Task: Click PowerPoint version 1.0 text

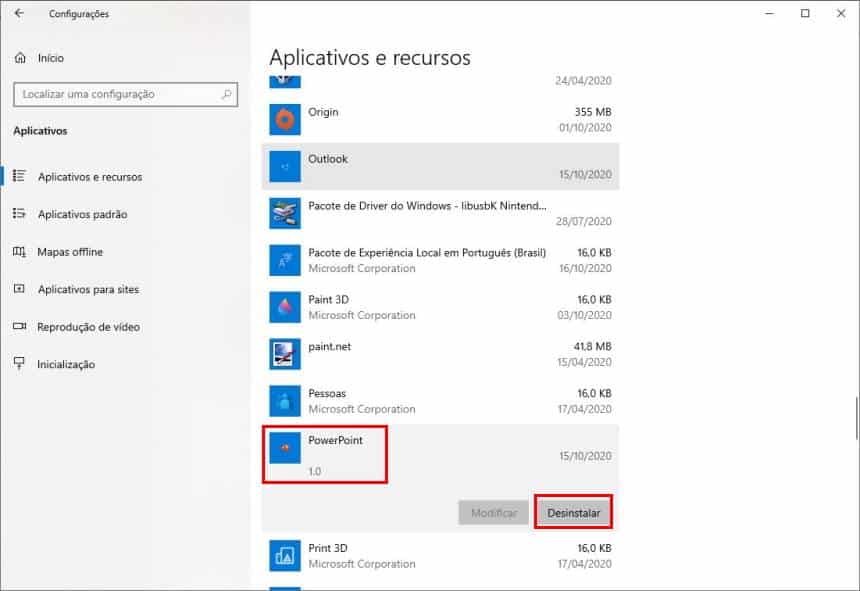Action: point(314,471)
